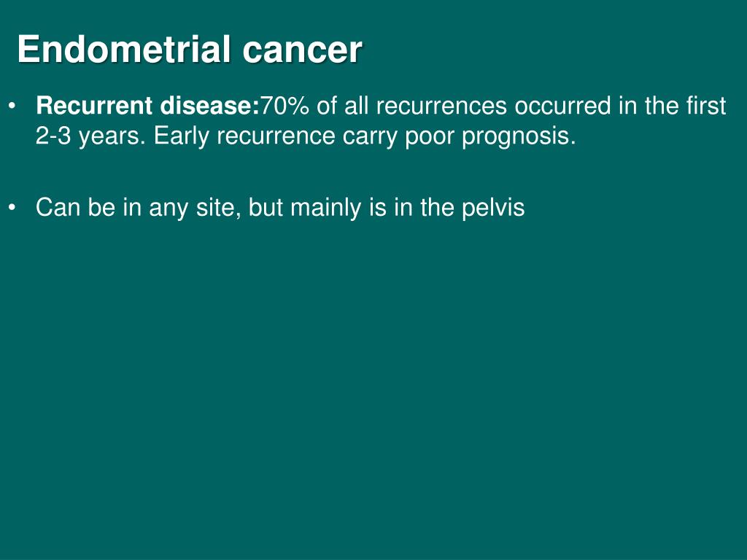Click the "70%" figure in first bullet
Image resolution: width=747 pixels, height=560 pixels.
(285, 105)
